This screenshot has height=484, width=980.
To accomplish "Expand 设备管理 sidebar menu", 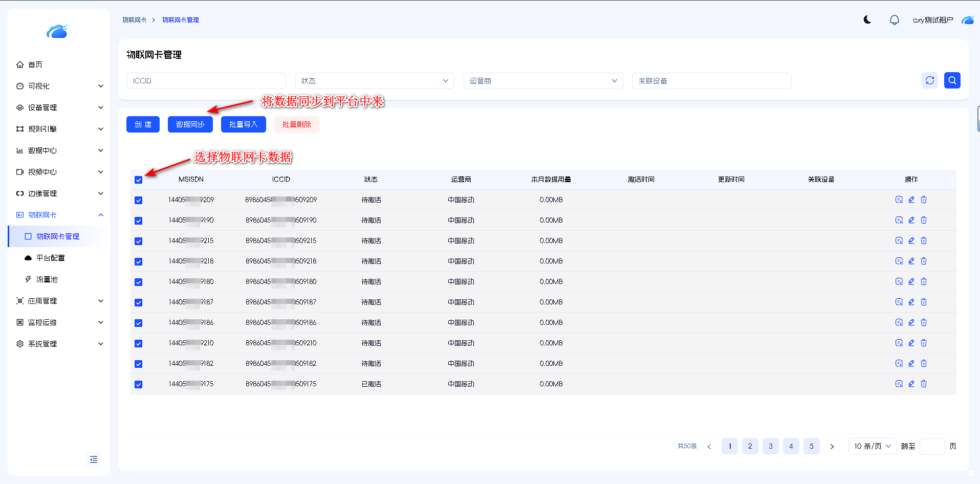I will (x=59, y=107).
